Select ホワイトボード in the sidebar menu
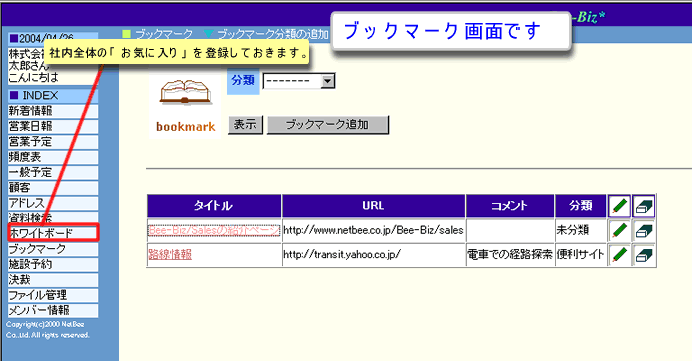 coord(53,233)
